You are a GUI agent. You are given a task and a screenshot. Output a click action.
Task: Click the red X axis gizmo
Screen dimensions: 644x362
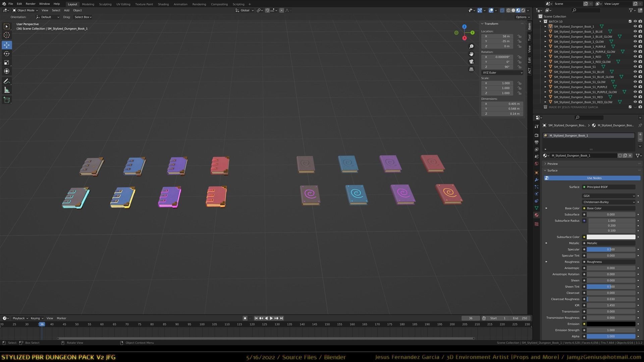(464, 38)
